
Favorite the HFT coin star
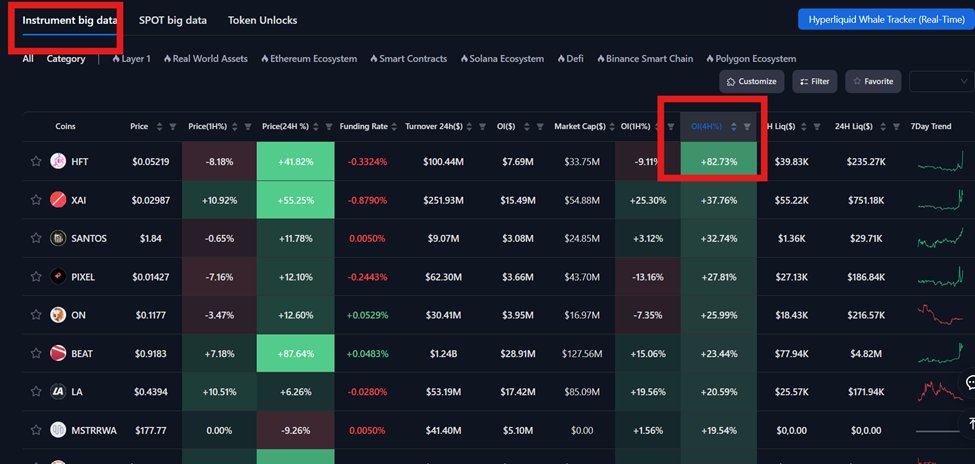coord(36,161)
